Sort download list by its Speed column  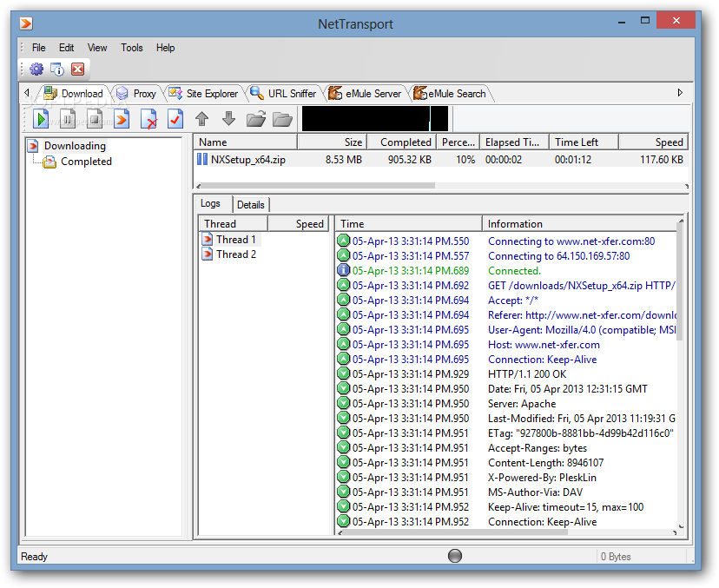(x=653, y=142)
